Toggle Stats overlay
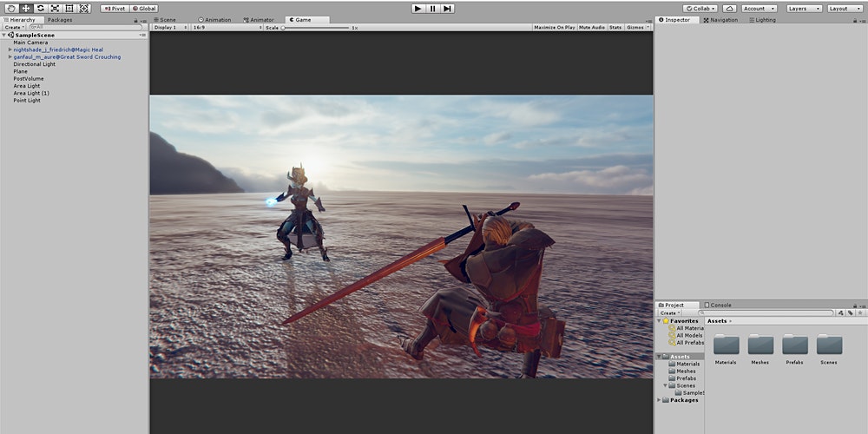Image resolution: width=868 pixels, height=434 pixels. (x=615, y=27)
